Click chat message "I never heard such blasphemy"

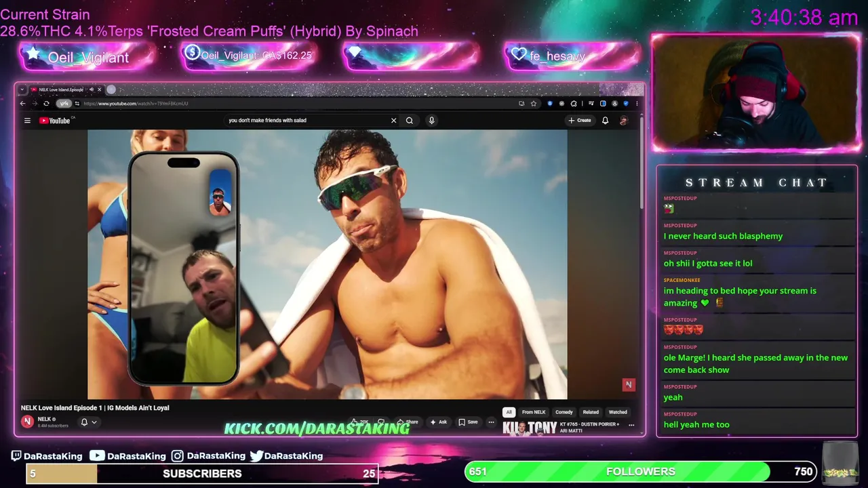(723, 236)
